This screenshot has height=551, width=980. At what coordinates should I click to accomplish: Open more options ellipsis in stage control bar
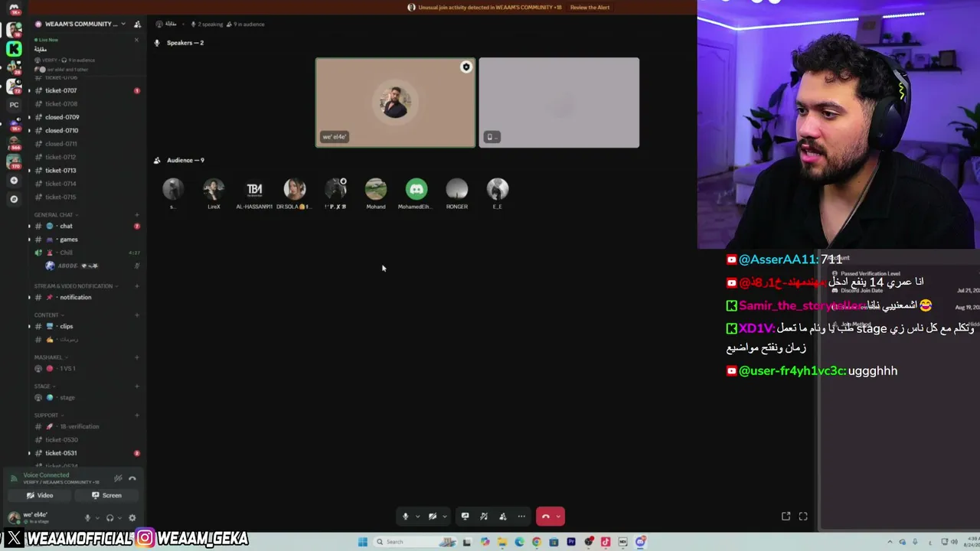pos(521,517)
